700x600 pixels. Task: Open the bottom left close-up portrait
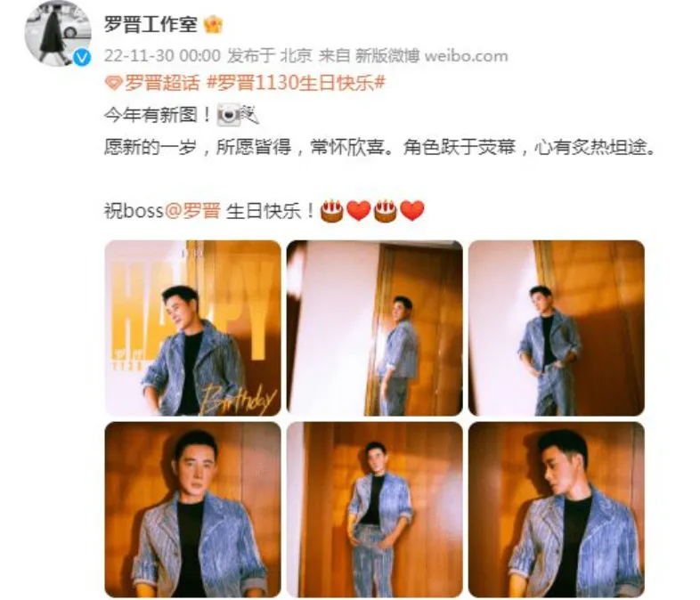pos(193,509)
